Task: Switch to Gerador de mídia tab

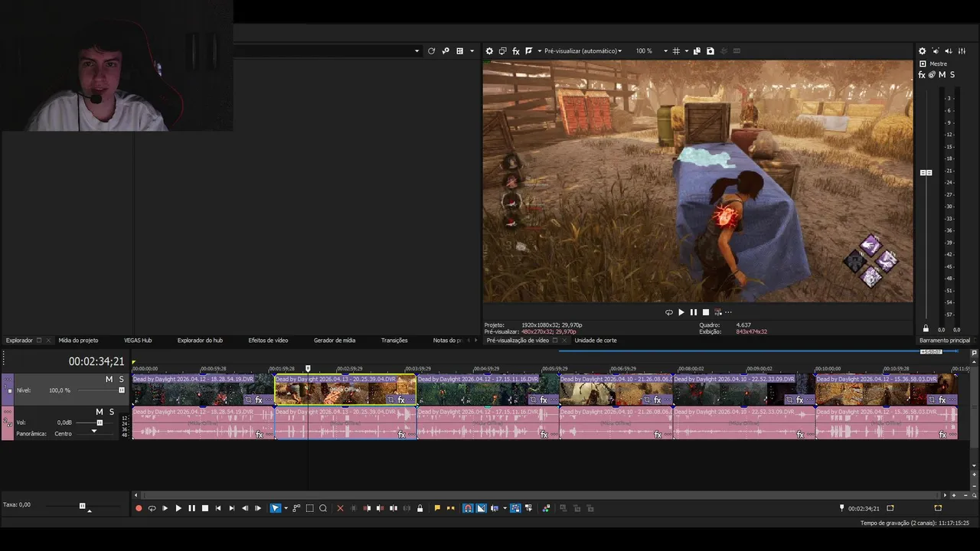Action: point(335,341)
